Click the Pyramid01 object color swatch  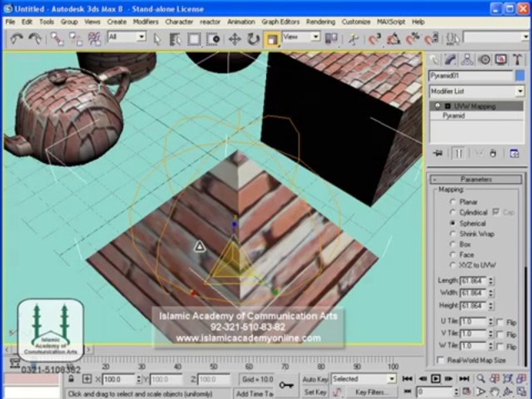point(520,75)
